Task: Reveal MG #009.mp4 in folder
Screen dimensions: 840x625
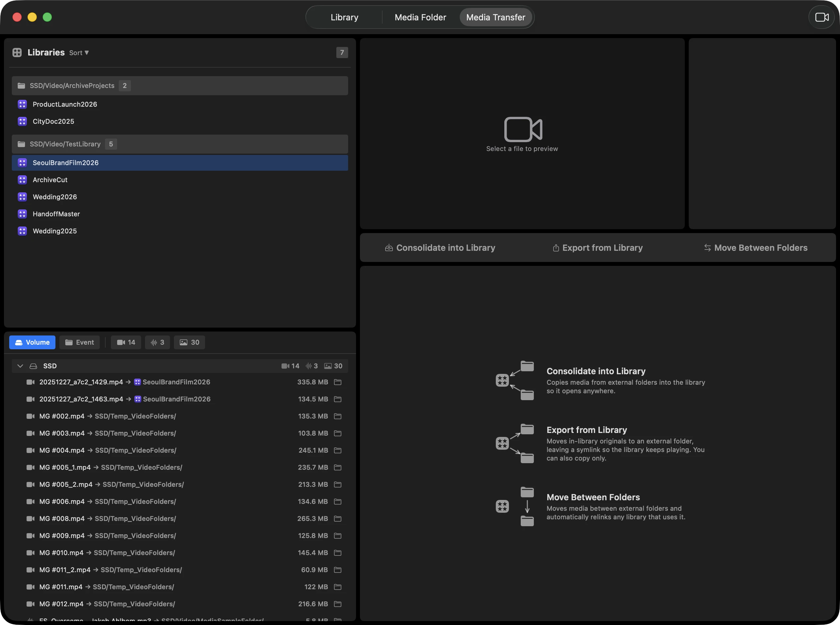Action: [338, 536]
